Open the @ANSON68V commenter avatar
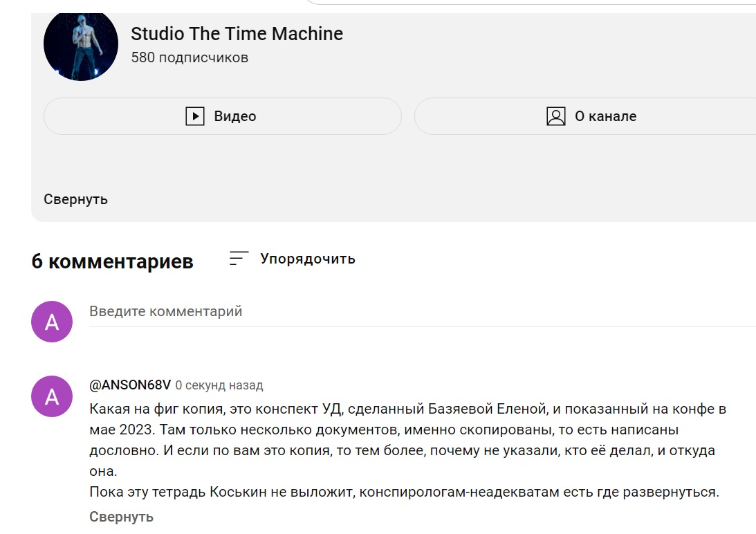Viewport: 756px width, 534px height. pos(52,396)
